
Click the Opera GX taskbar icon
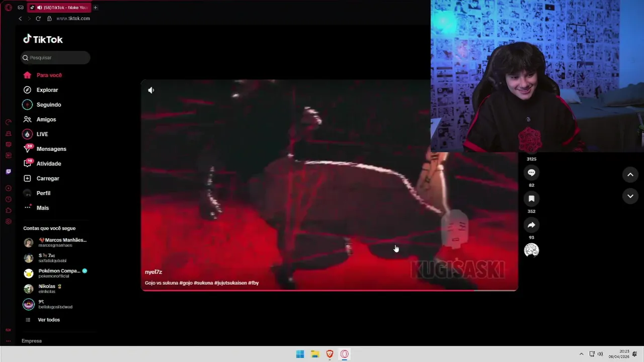coord(344,354)
